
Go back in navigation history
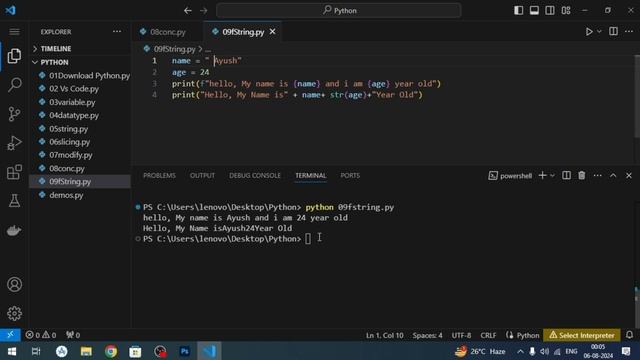tap(188, 11)
